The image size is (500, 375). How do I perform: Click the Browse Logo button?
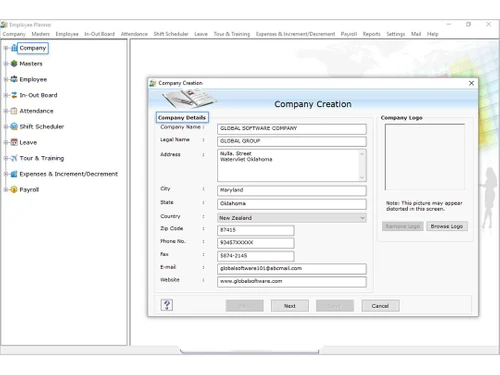tap(447, 226)
